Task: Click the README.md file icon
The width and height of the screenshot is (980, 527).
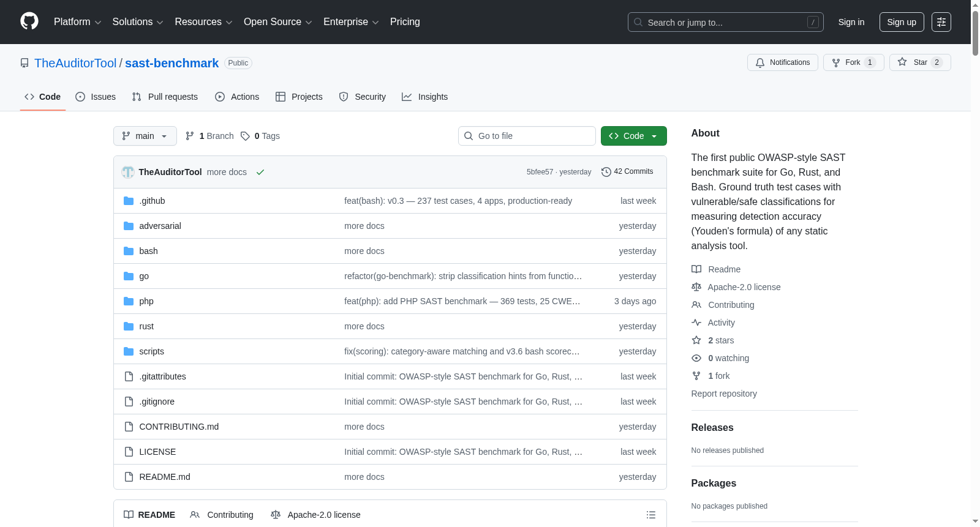Action: 129,477
